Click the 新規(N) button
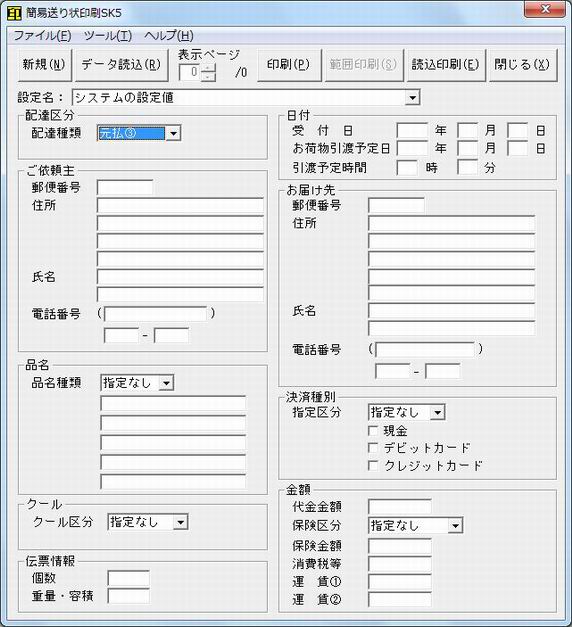The height and width of the screenshot is (627, 572). pos(44,65)
